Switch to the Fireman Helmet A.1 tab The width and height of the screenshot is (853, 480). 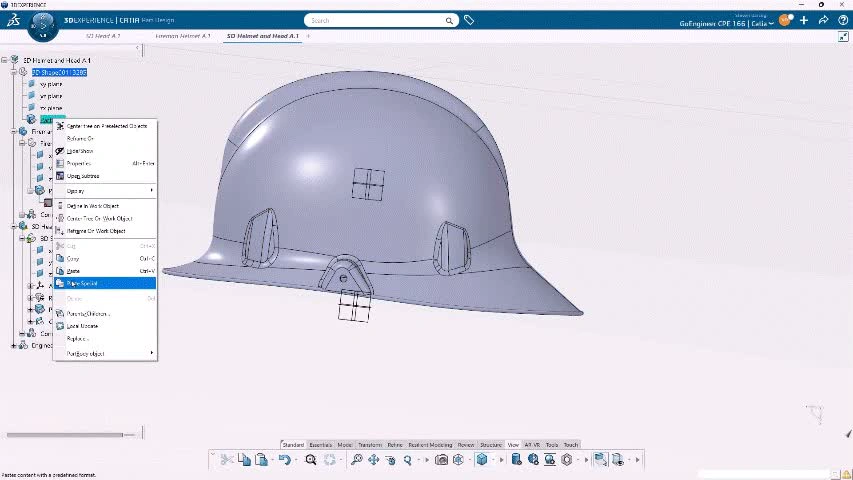click(183, 36)
